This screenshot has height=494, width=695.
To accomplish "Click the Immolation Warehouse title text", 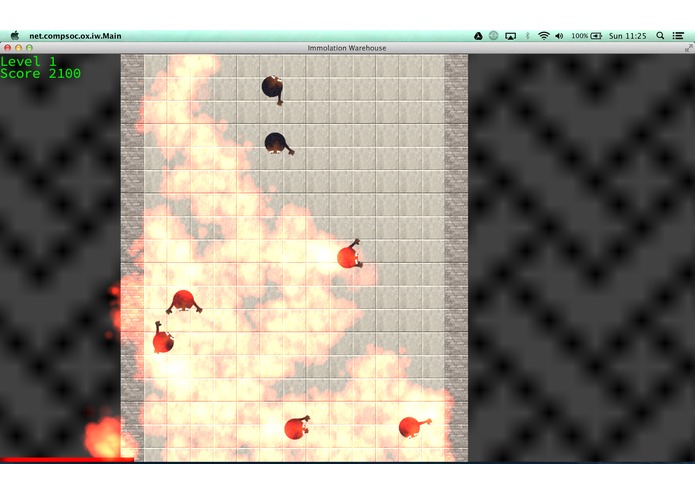I will (x=347, y=48).
